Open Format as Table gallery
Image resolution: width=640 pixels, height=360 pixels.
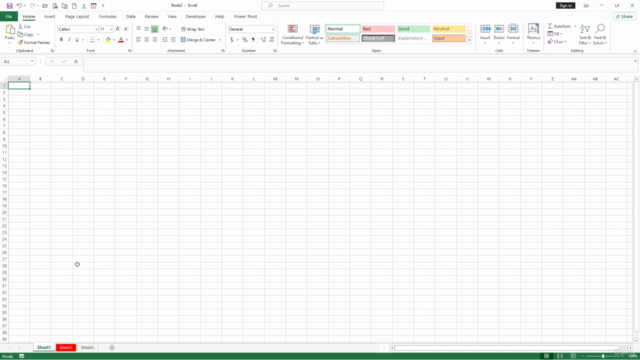pos(314,35)
